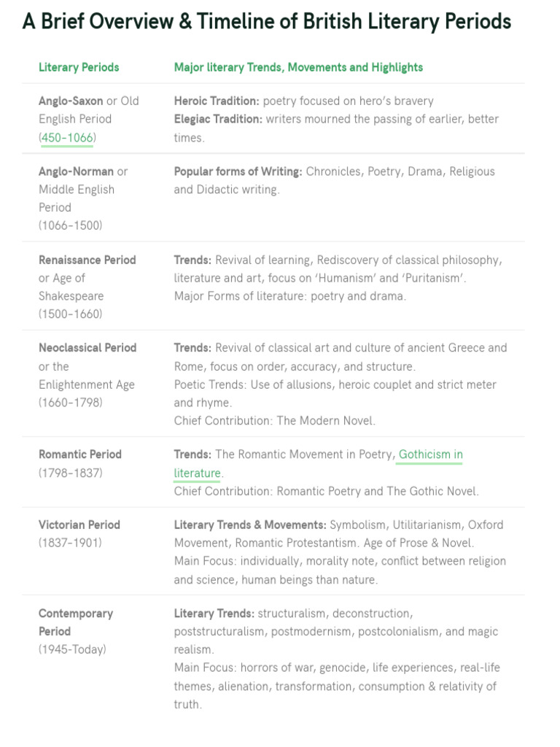Click the Literary Periods column header
The width and height of the screenshot is (560, 747).
click(79, 67)
